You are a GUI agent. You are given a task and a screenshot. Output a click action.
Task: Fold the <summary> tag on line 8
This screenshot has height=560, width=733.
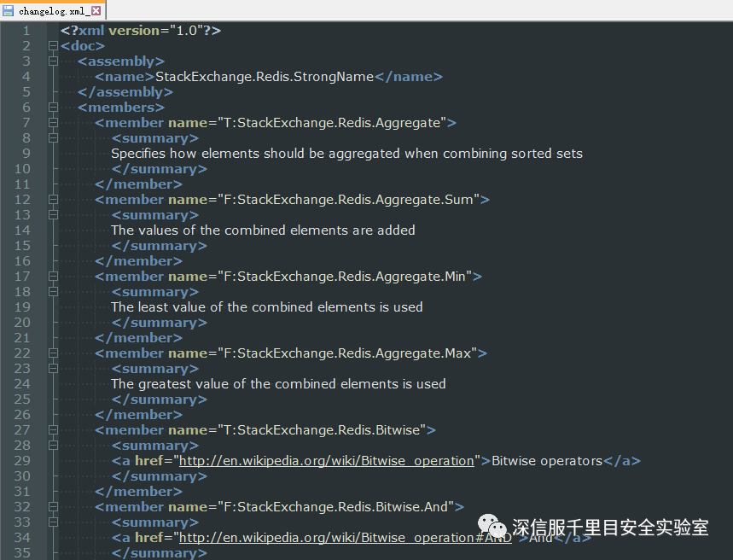click(53, 138)
